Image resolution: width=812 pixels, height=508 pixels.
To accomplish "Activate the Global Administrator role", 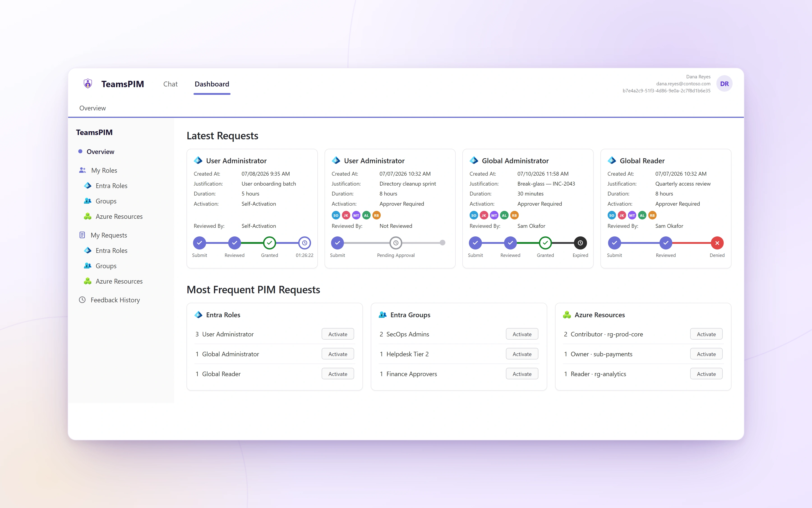I will (x=338, y=354).
